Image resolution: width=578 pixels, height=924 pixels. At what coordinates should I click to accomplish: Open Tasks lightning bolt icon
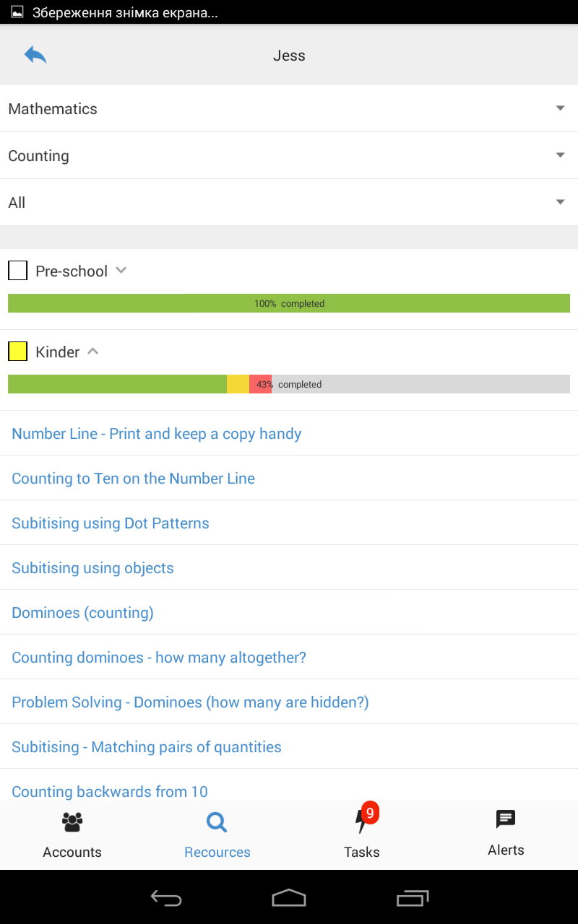click(361, 821)
